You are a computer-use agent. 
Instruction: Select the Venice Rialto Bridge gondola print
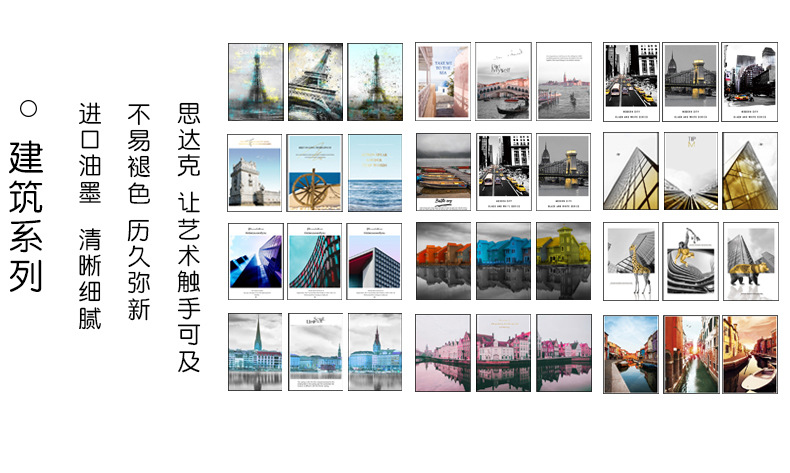(502, 82)
